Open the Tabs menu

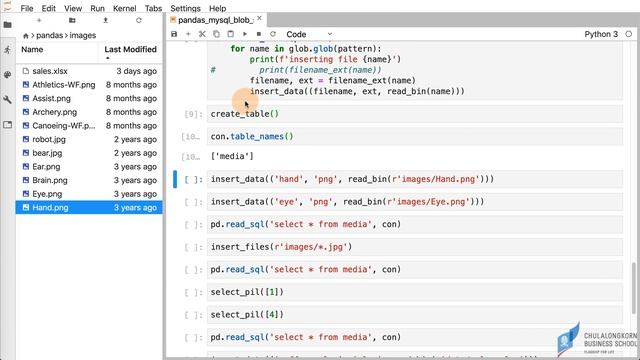point(153,8)
